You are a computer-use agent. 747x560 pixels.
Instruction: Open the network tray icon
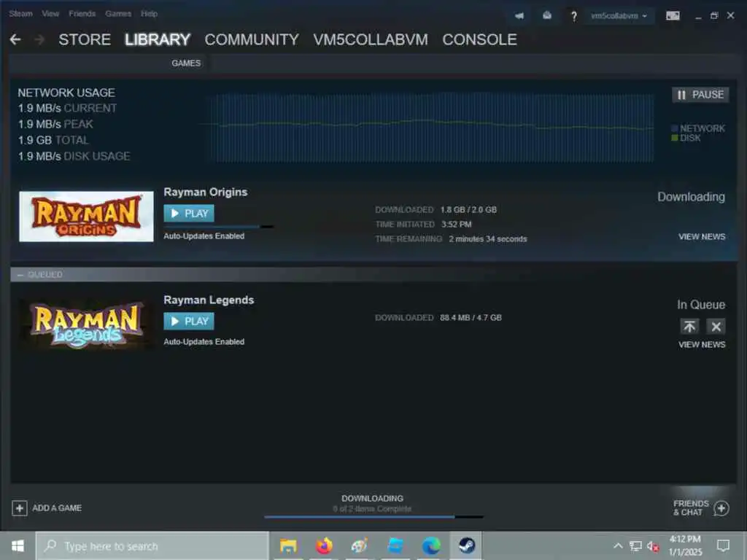click(x=635, y=546)
